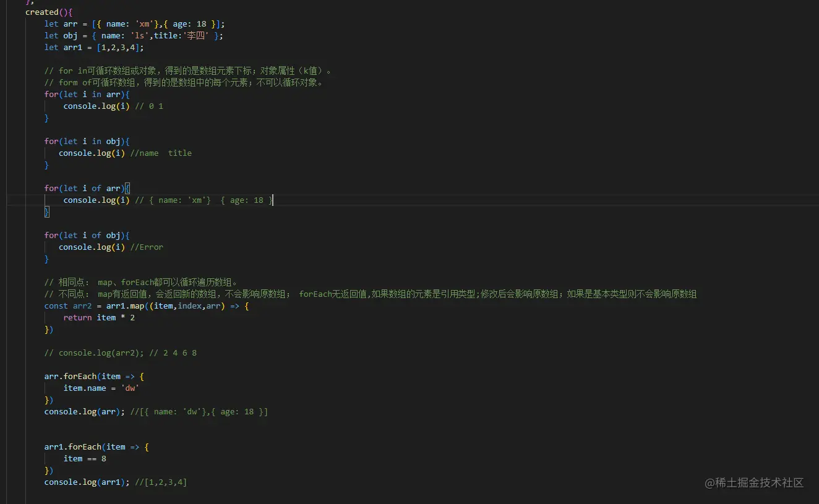Click the line 'console.log(i) //Error'
Screen dimensions: 819x504
coord(111,247)
